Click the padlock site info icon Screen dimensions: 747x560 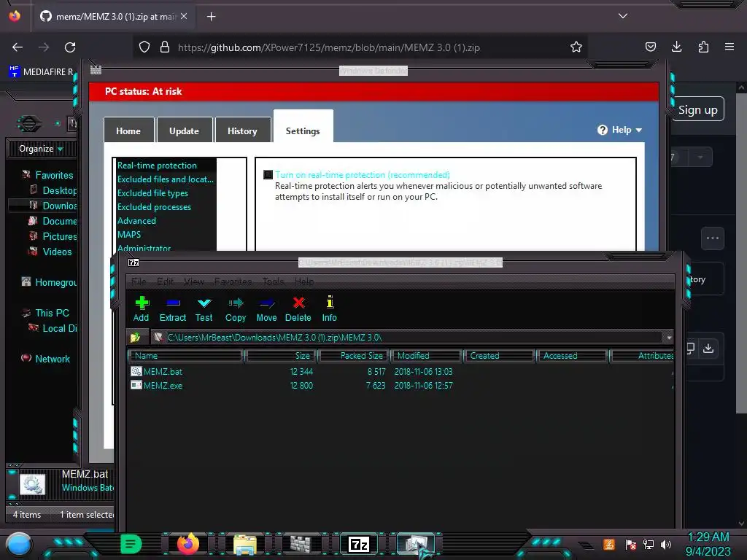(165, 47)
